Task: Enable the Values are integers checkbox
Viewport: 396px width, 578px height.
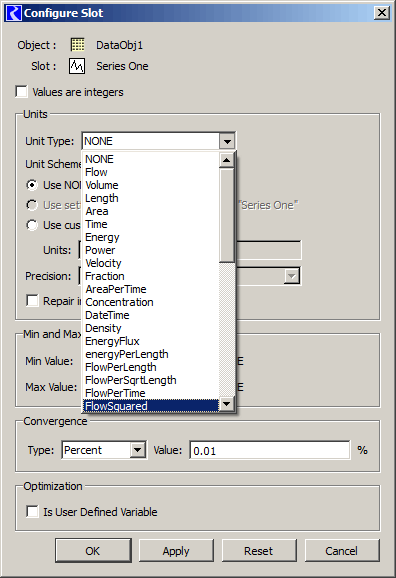Action: tap(21, 91)
